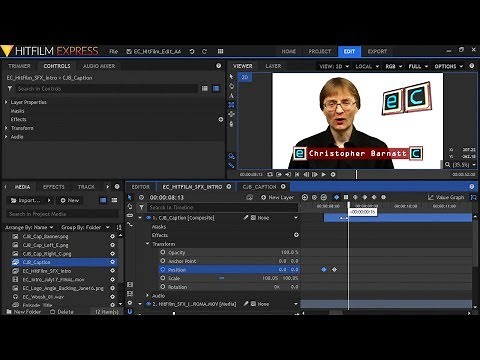Toggle motion blur icon next to New Layer
This screenshot has width=480, height=360.
coord(249,197)
